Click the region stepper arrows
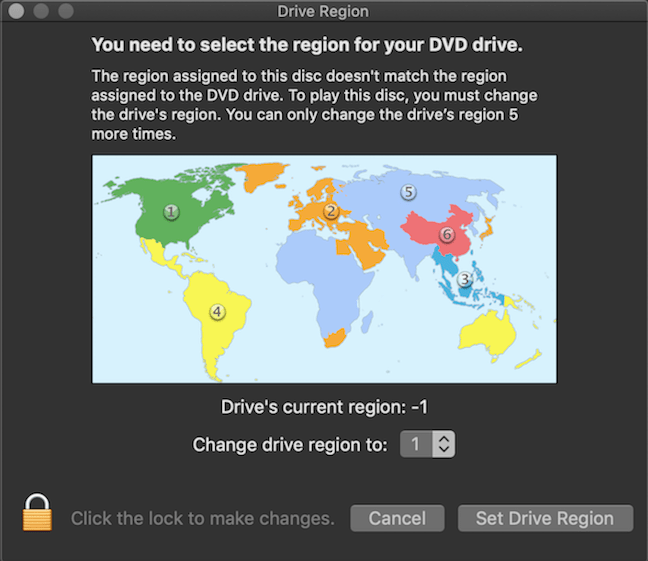This screenshot has height=561, width=648. tap(444, 444)
